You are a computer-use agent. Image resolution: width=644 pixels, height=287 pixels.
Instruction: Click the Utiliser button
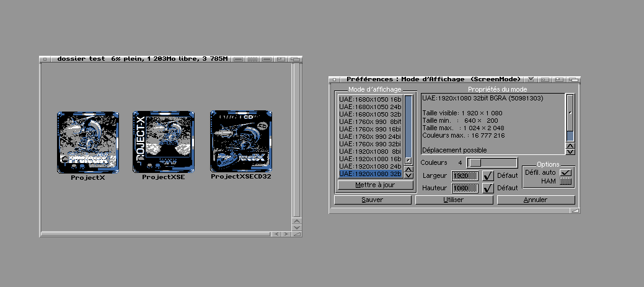(x=454, y=200)
